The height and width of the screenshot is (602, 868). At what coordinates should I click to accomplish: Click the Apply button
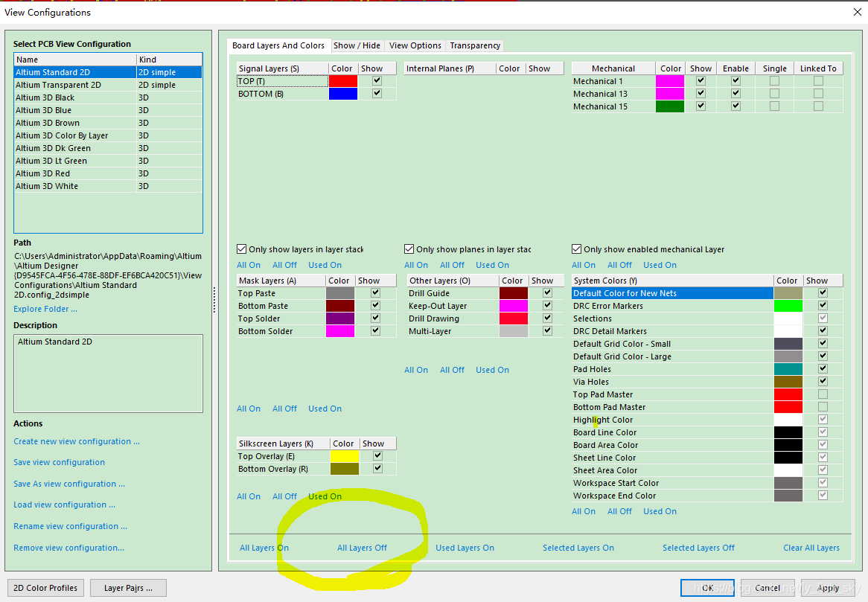click(828, 588)
